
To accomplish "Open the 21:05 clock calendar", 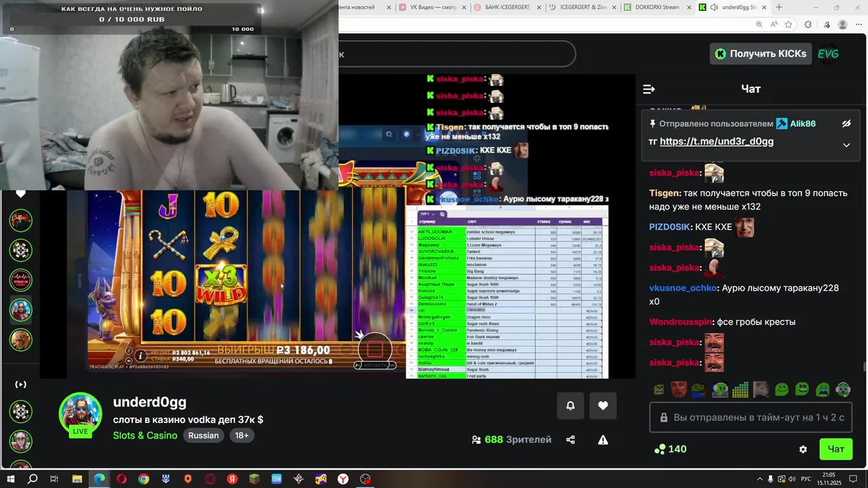I will click(829, 479).
